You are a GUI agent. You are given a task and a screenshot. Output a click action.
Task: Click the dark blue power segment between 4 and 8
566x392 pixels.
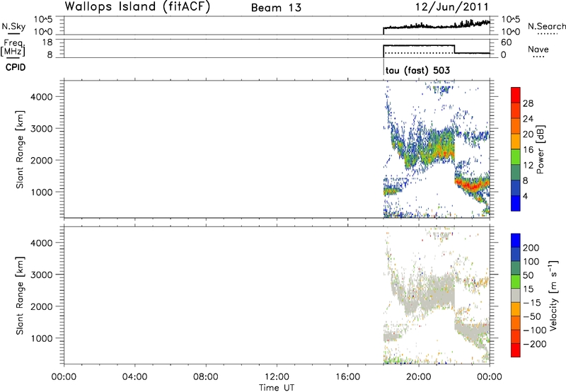pyautogui.click(x=516, y=188)
